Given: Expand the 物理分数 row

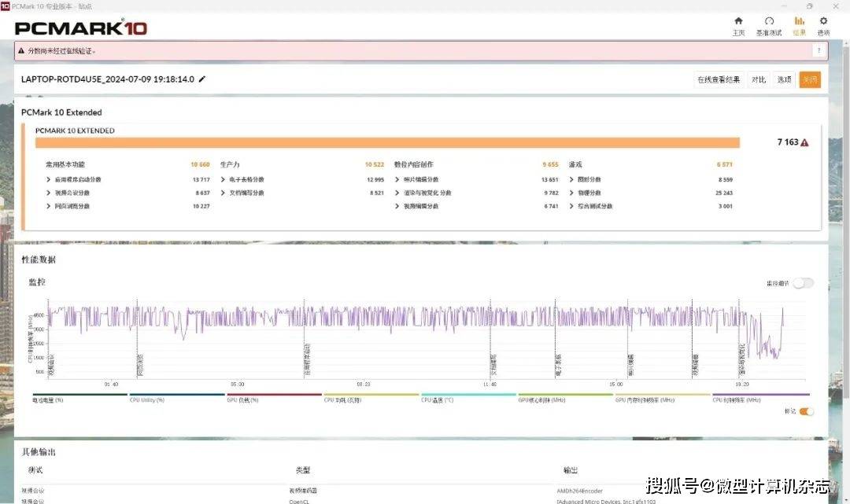Looking at the screenshot, I should coord(571,193).
